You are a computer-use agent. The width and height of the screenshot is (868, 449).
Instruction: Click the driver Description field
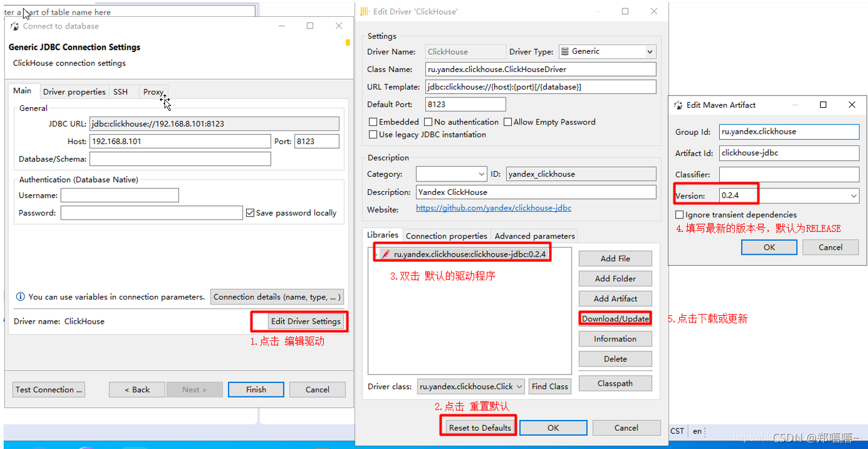click(536, 192)
